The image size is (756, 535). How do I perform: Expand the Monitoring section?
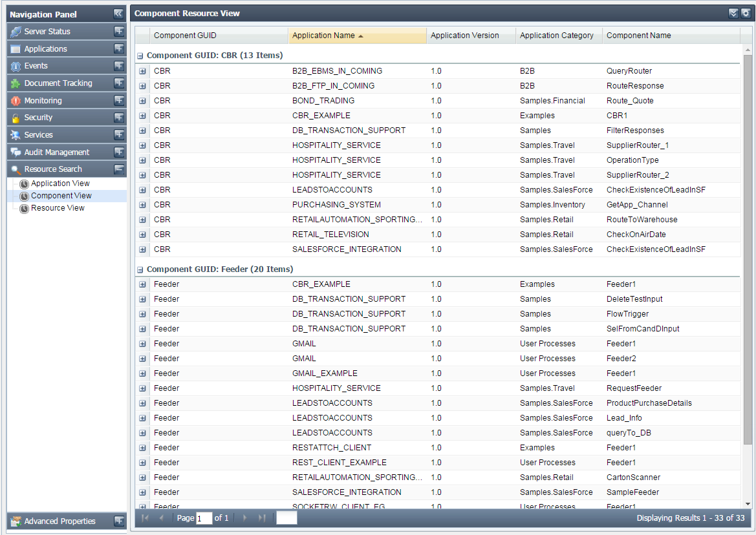(119, 100)
